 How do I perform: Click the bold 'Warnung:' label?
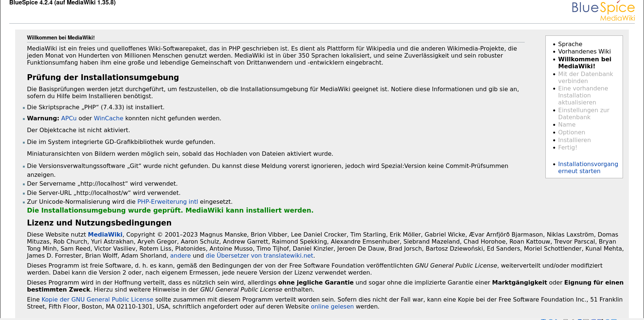click(43, 118)
